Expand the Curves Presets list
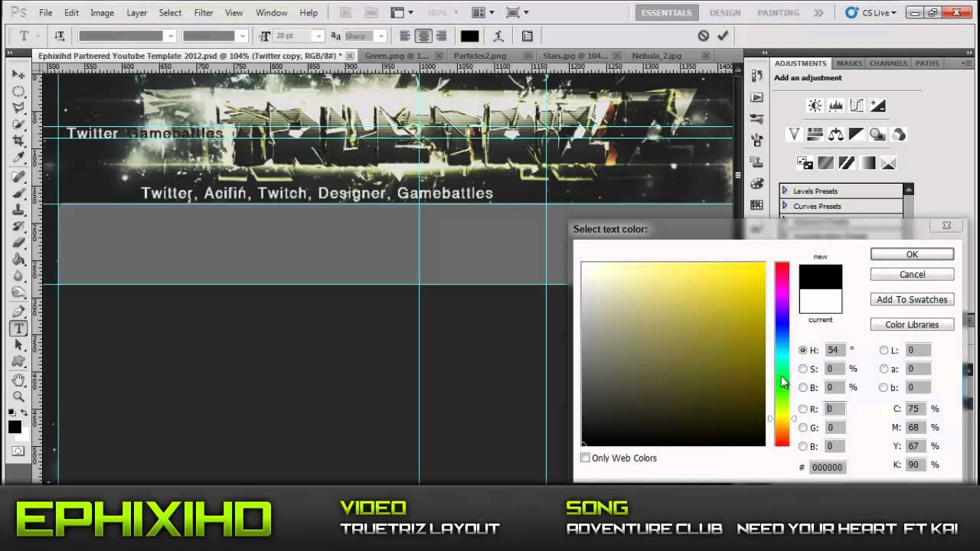980x551 pixels. click(x=785, y=206)
